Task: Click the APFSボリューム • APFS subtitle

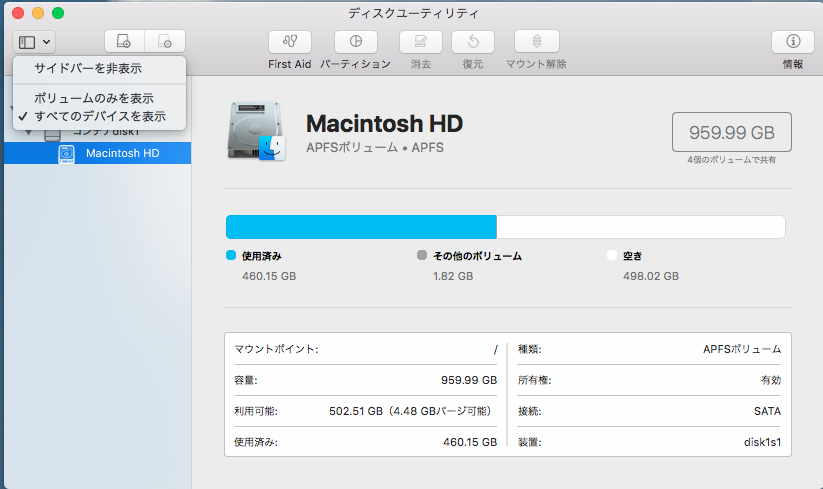Action: 375,147
